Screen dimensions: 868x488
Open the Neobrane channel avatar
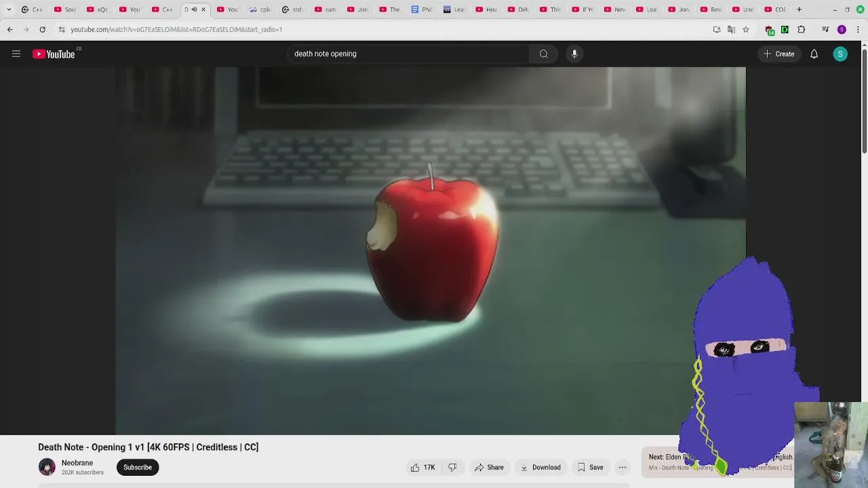pyautogui.click(x=47, y=467)
